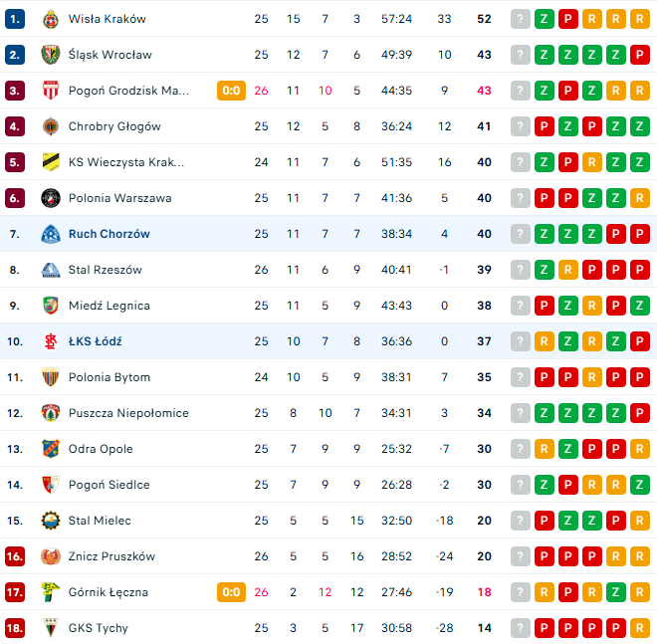Click the '?' next-match badge for Wisła Kraków

tap(521, 19)
